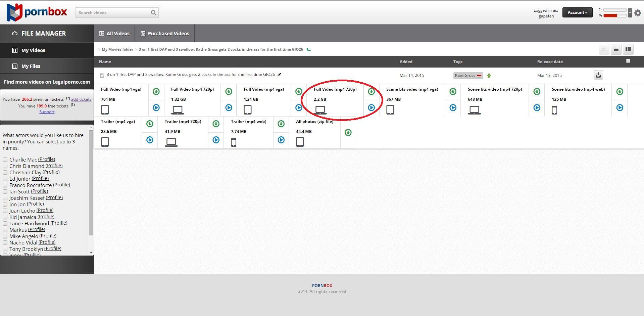Add a tag with the green plus icon
Viewport: 644px width, 316px height.
click(489, 76)
